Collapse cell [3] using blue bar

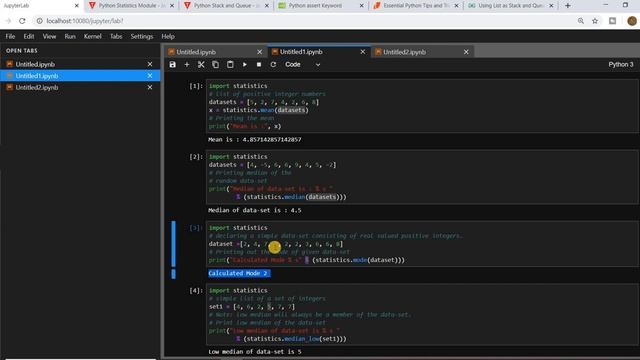(173, 244)
